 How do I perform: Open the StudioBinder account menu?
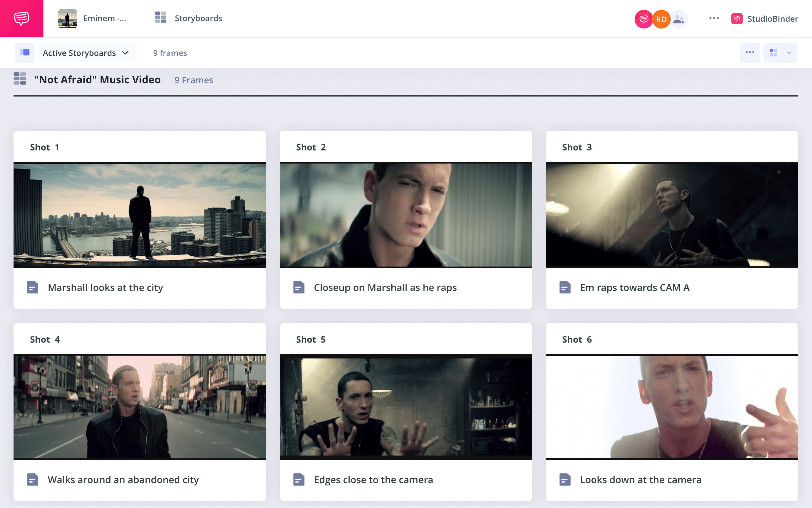coord(773,19)
